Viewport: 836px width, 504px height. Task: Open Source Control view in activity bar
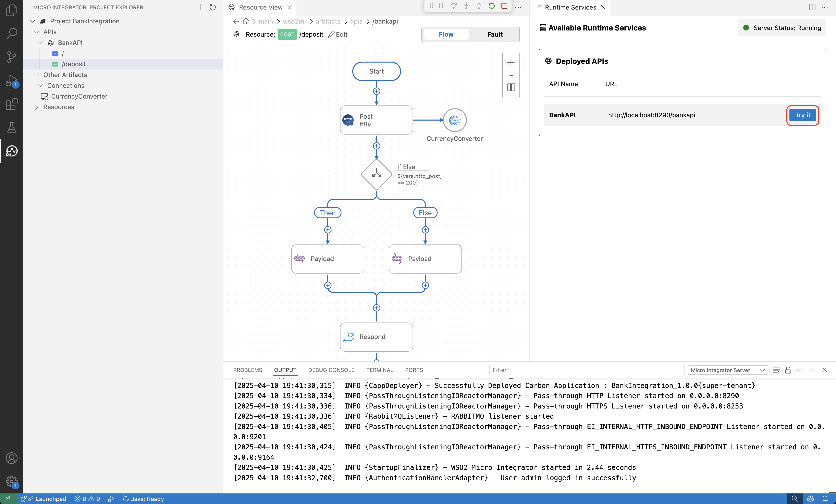(12, 57)
